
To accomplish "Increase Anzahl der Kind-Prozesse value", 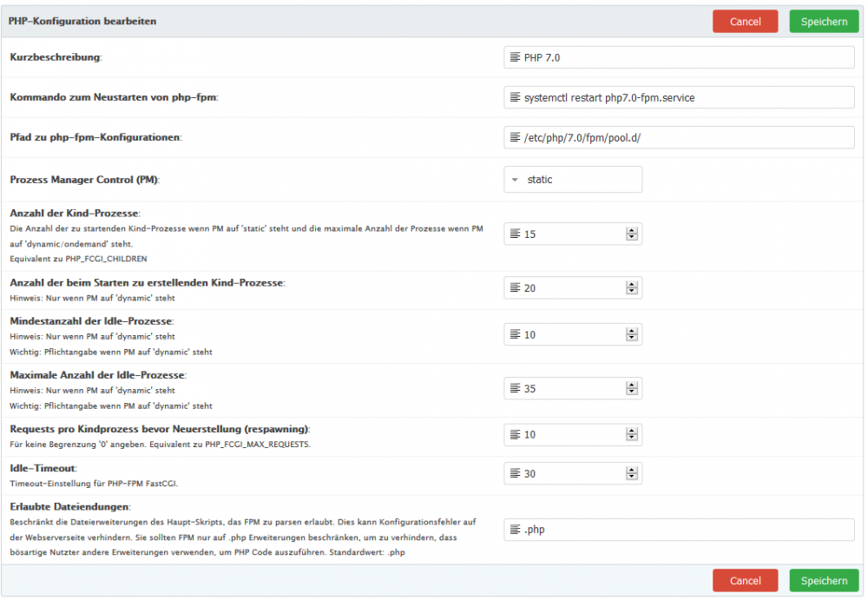I will [x=633, y=230].
